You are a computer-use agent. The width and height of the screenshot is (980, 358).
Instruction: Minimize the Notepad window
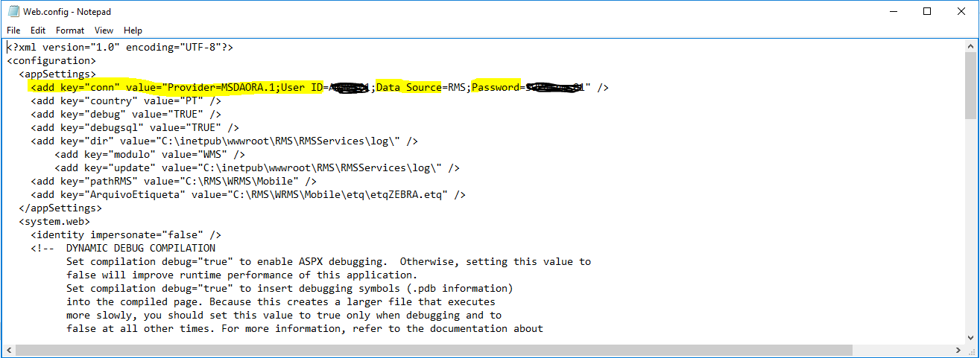tap(893, 11)
